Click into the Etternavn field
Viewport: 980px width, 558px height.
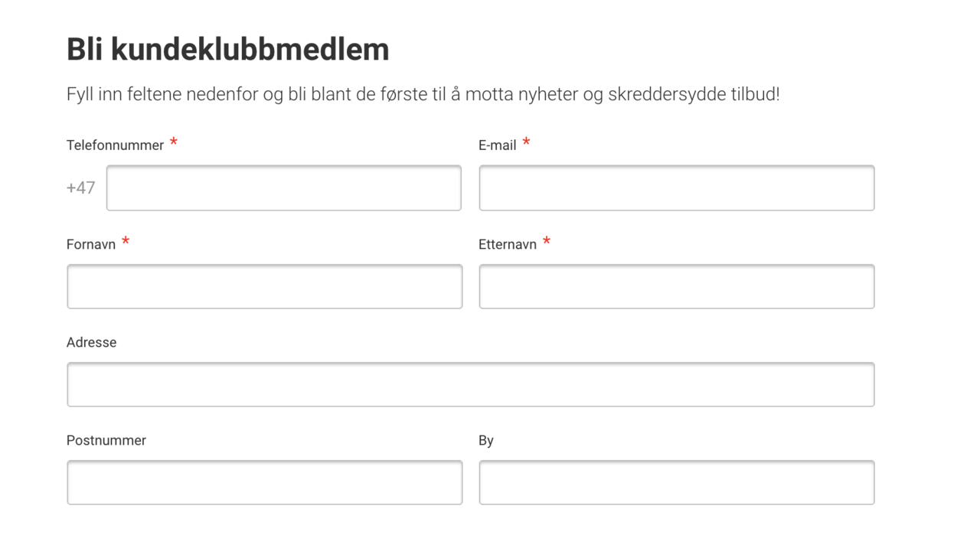pyautogui.click(x=677, y=286)
